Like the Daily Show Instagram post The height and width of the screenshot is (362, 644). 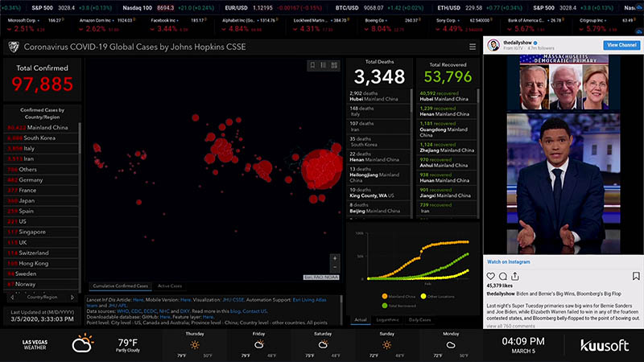point(491,276)
